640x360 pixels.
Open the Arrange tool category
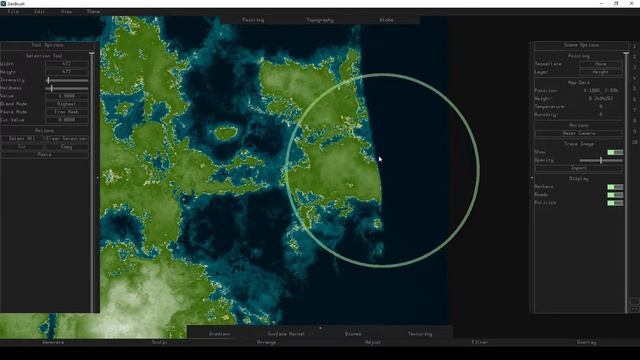pos(267,342)
